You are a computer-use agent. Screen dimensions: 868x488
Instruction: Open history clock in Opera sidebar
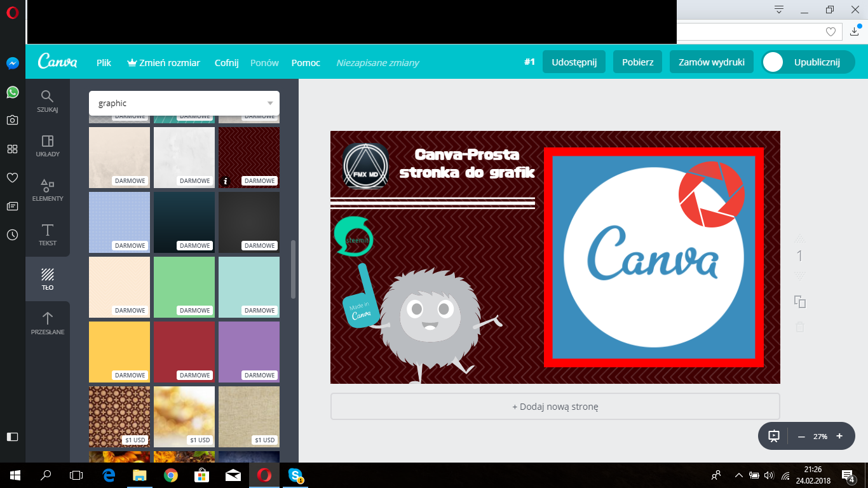(13, 234)
